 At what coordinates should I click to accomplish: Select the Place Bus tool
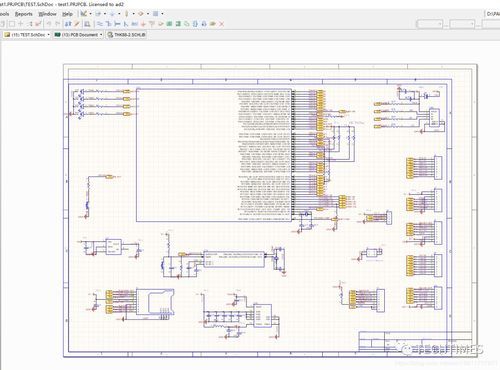[x=109, y=24]
